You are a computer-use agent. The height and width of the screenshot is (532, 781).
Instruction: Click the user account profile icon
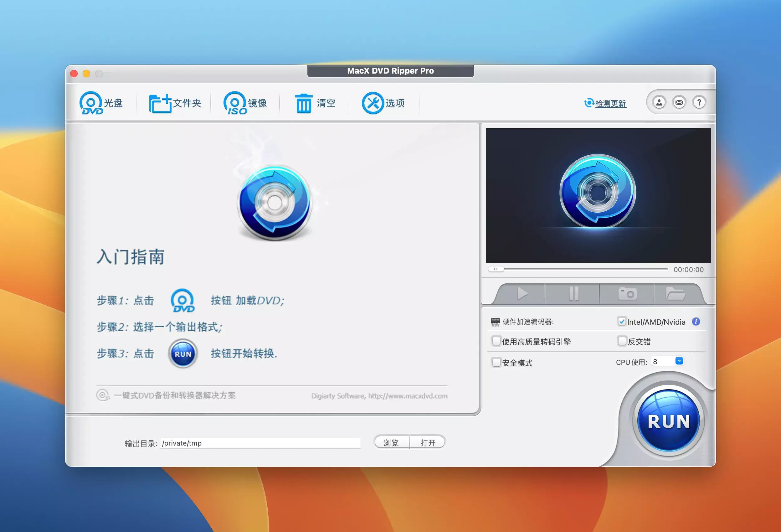tap(659, 102)
